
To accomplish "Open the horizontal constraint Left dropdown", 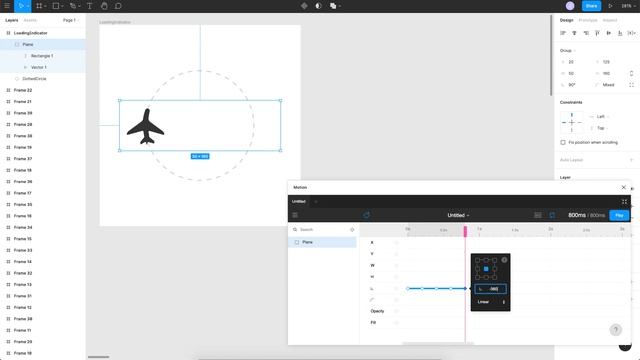I will 600,117.
